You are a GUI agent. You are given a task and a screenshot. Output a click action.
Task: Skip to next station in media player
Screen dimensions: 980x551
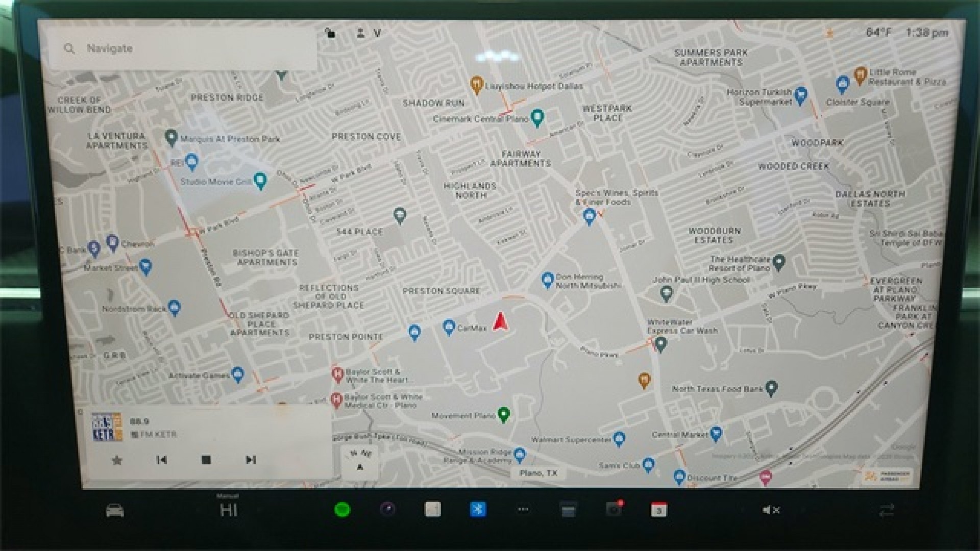click(251, 460)
